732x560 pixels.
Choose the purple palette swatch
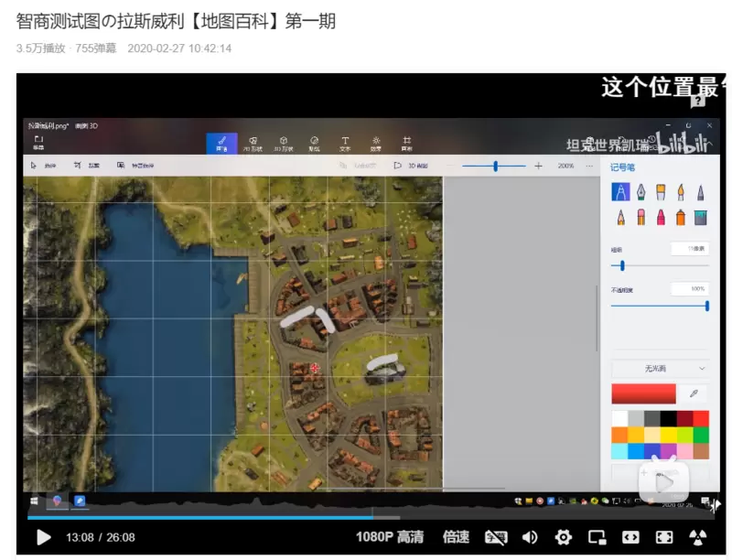(668, 451)
